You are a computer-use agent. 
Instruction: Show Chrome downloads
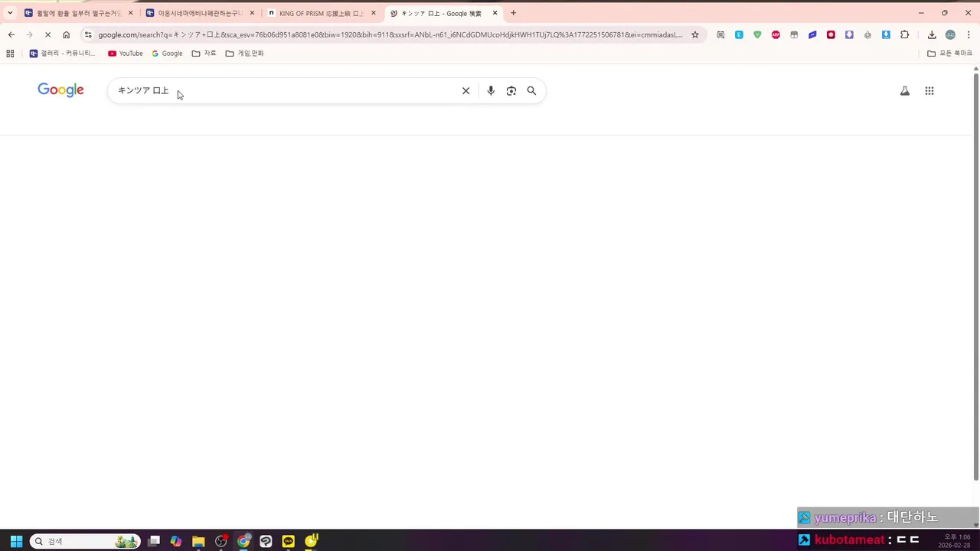(932, 34)
